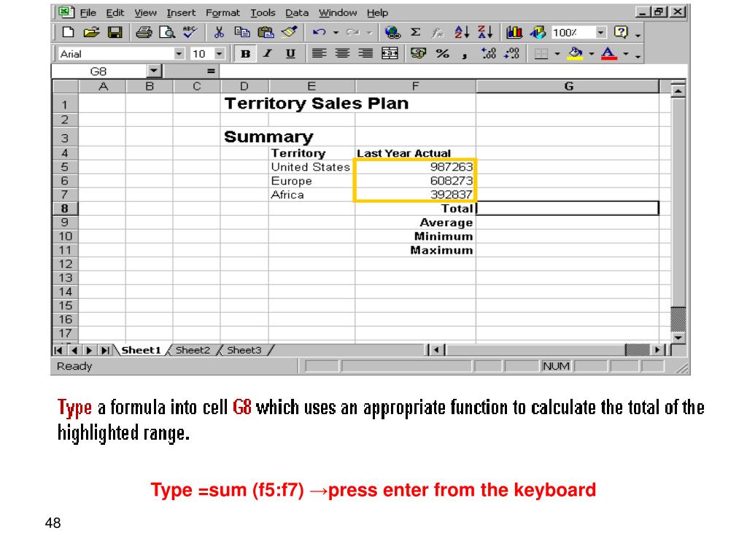
Task: Switch to the Sheet2 tab
Action: (193, 350)
